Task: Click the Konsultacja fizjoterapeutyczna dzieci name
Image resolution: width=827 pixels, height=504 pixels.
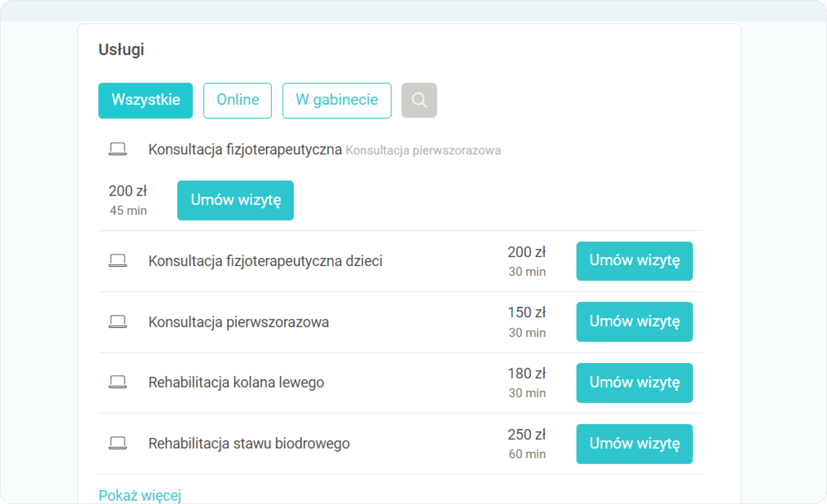Action: (x=266, y=261)
